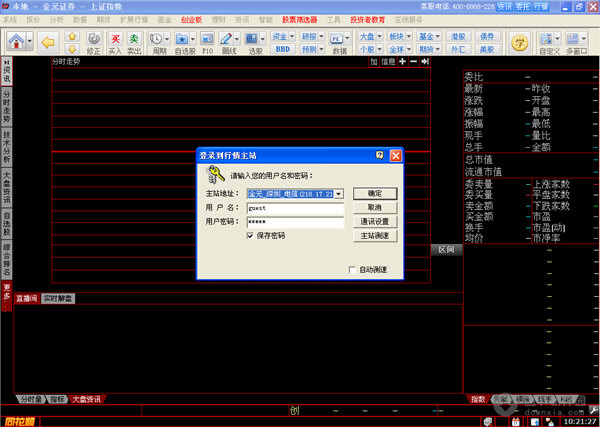Open the calendar icon in status bar
Viewport: 600px width, 427px height.
(x=516, y=422)
